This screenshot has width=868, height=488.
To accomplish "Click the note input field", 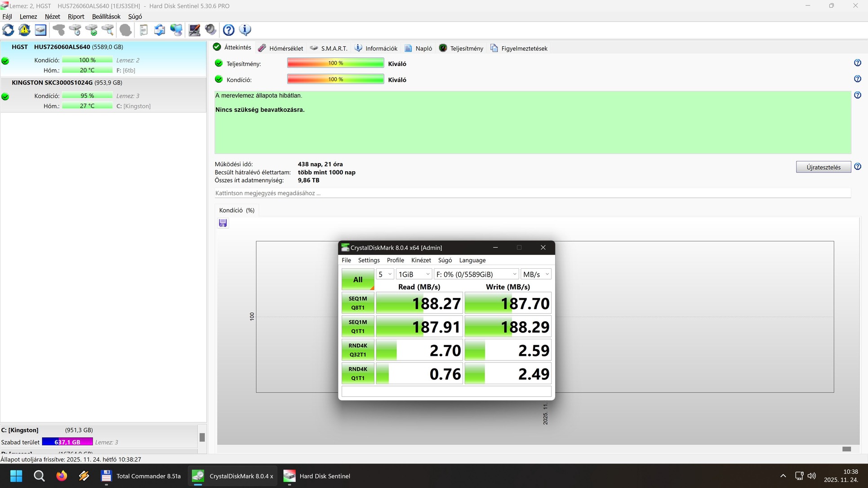I will pos(532,193).
